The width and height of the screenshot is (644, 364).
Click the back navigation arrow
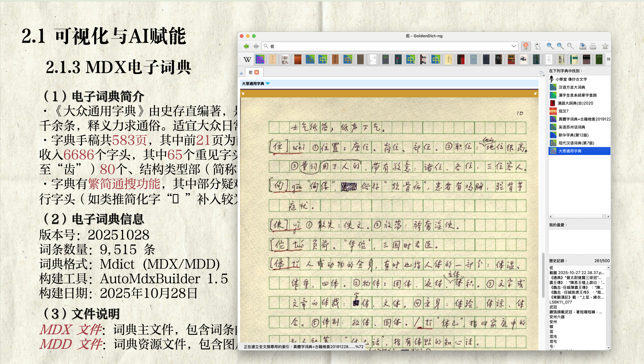[x=246, y=46]
